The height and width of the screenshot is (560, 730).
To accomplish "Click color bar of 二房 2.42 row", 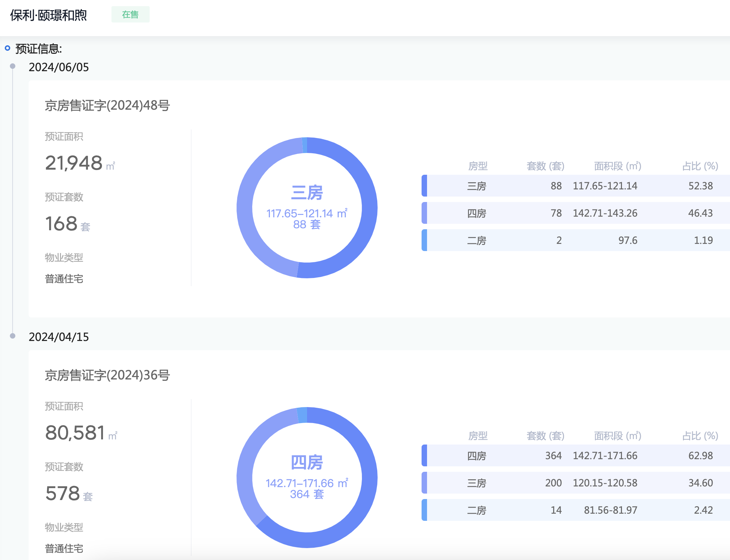I will click(x=424, y=510).
